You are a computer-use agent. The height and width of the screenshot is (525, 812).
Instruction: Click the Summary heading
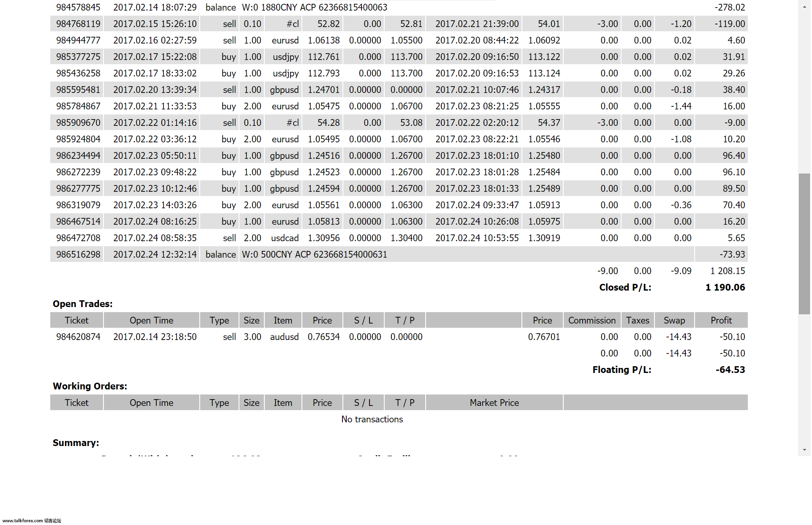(x=76, y=443)
